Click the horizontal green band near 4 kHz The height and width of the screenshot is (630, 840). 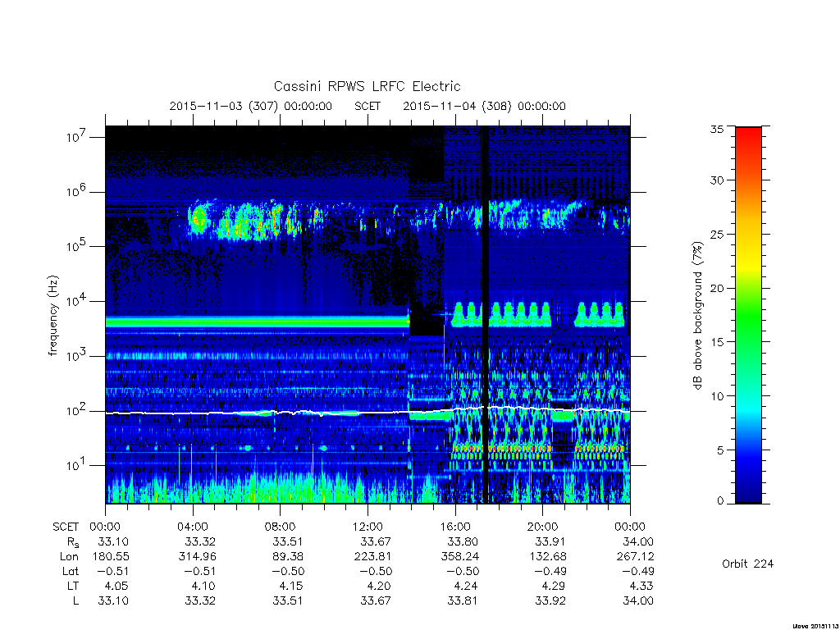[257, 322]
